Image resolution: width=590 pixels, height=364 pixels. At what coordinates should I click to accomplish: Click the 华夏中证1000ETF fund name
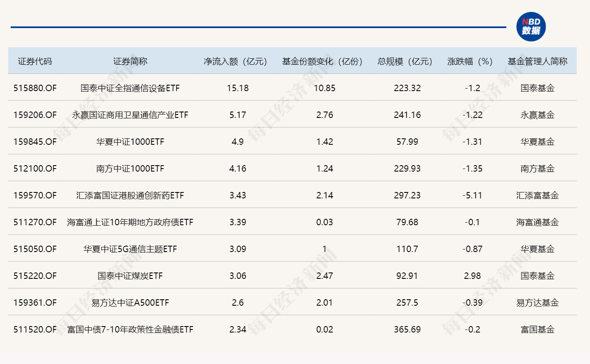click(x=130, y=141)
